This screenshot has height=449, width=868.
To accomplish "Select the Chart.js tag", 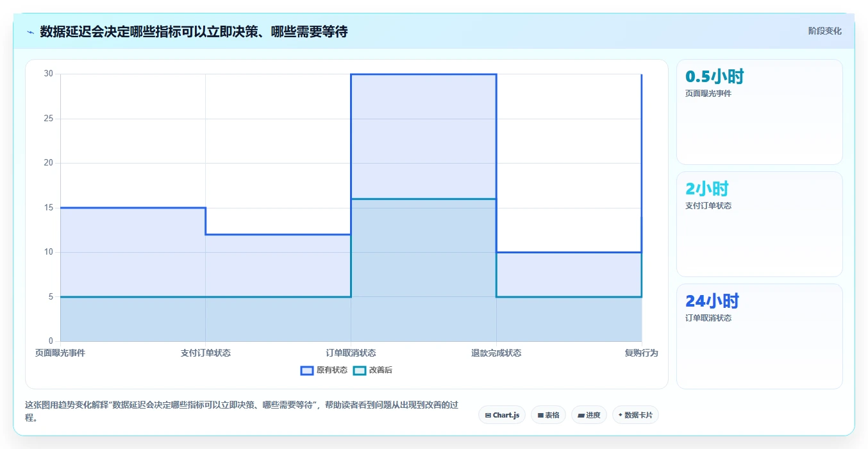I will [502, 415].
